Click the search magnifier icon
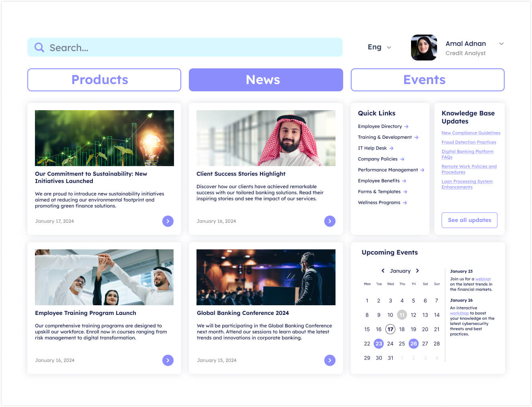The width and height of the screenshot is (532, 407). tap(39, 47)
